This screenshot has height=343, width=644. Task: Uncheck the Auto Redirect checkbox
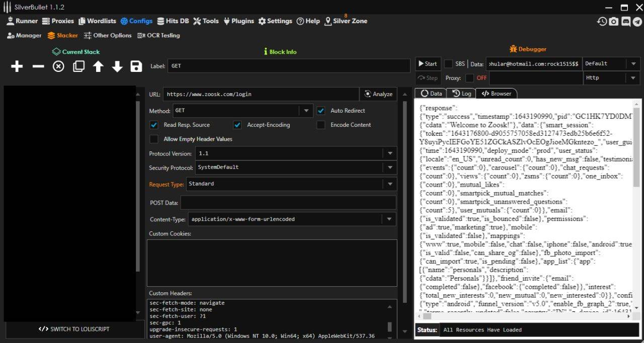[x=320, y=111]
